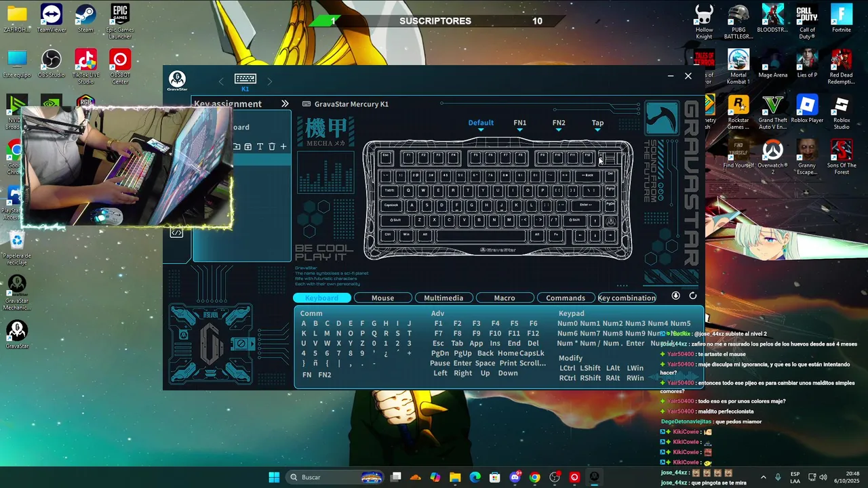The image size is (868, 488).
Task: Select LCtrl modifier key
Action: pos(568,368)
